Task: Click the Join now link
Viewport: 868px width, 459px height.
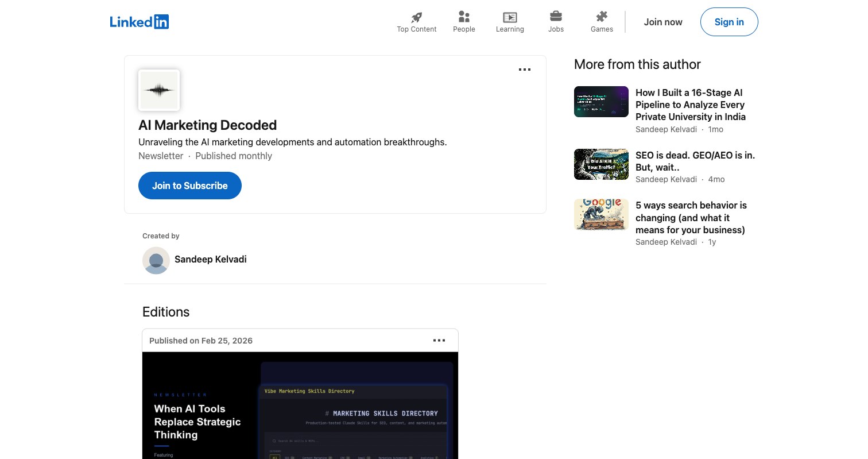Action: tap(663, 21)
